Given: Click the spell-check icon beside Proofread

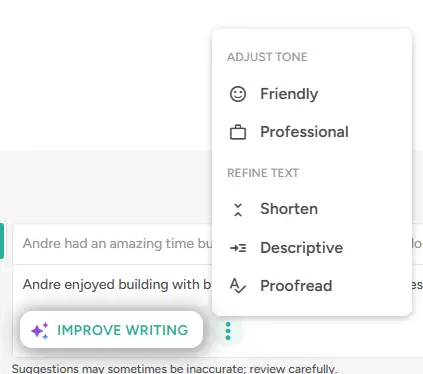Looking at the screenshot, I should click(238, 286).
